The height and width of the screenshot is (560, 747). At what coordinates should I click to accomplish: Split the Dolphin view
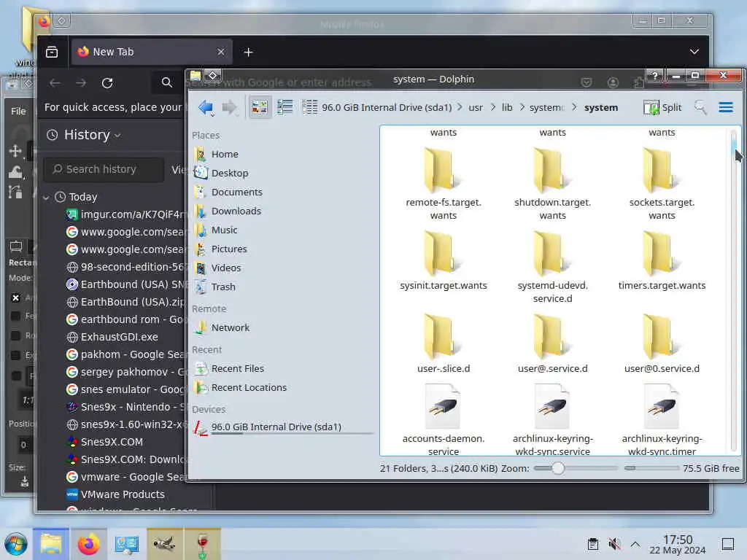point(662,108)
